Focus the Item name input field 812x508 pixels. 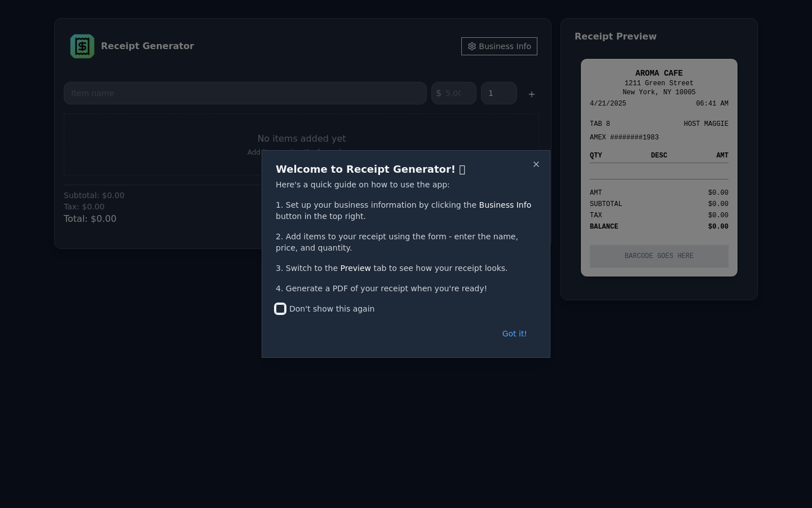[245, 93]
